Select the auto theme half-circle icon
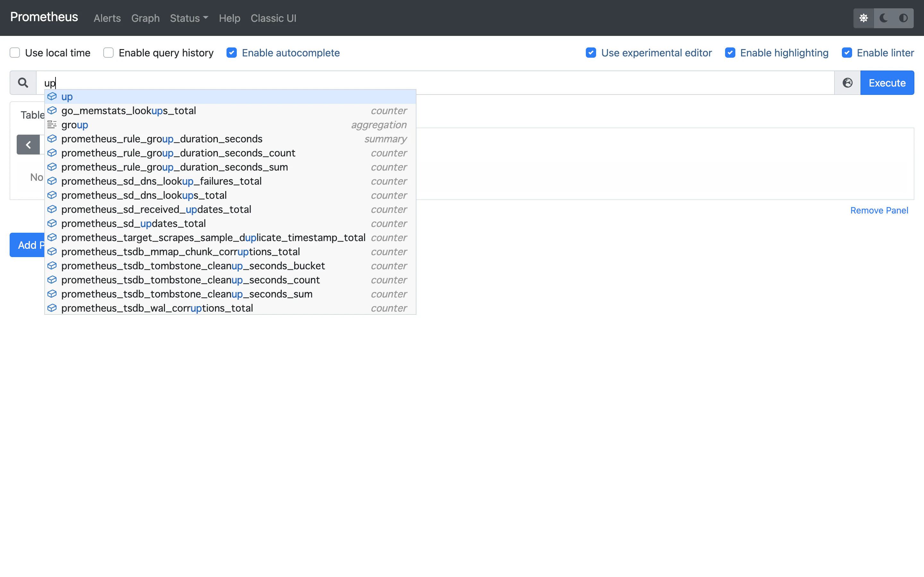This screenshot has width=924, height=577. pos(903,18)
